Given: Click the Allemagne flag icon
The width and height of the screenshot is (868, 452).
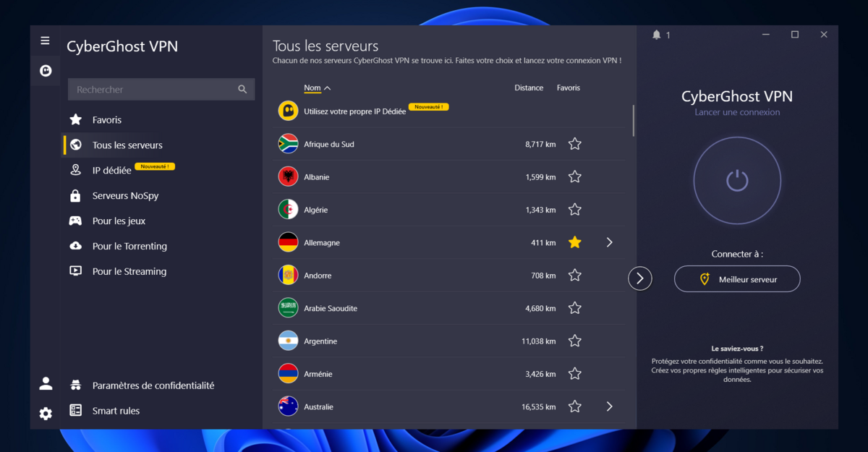Looking at the screenshot, I should [288, 242].
